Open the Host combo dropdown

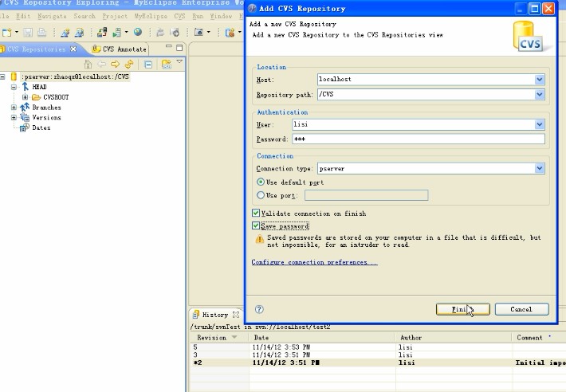click(539, 80)
